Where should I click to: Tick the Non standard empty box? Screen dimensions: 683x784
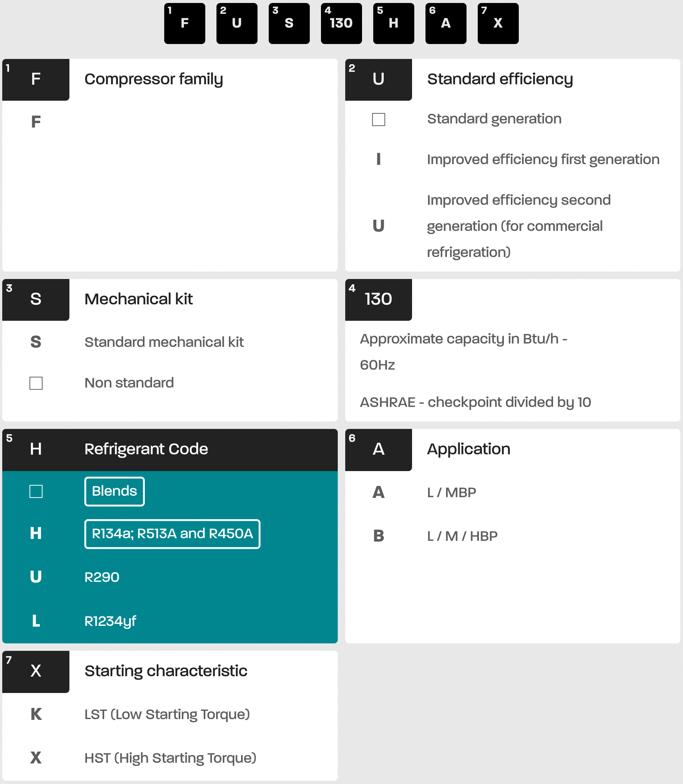(36, 383)
